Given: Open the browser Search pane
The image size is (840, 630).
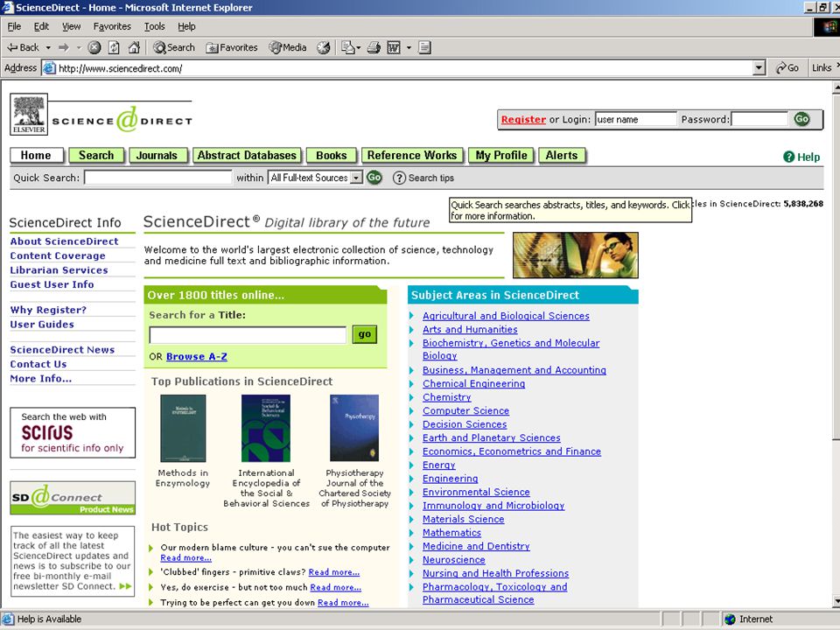Looking at the screenshot, I should 173,47.
